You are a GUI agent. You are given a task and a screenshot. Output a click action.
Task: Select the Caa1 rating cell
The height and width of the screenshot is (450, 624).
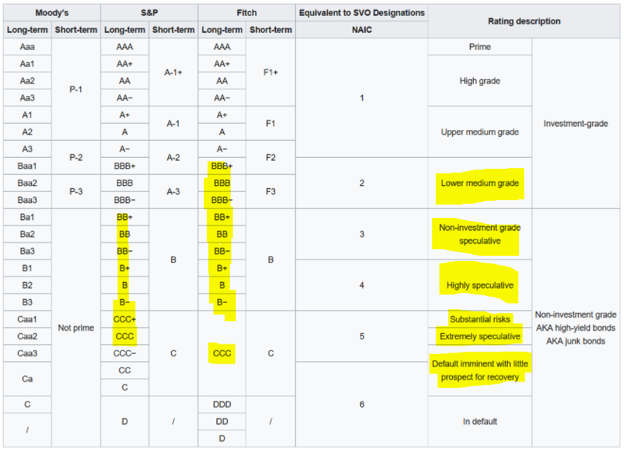pos(27,319)
